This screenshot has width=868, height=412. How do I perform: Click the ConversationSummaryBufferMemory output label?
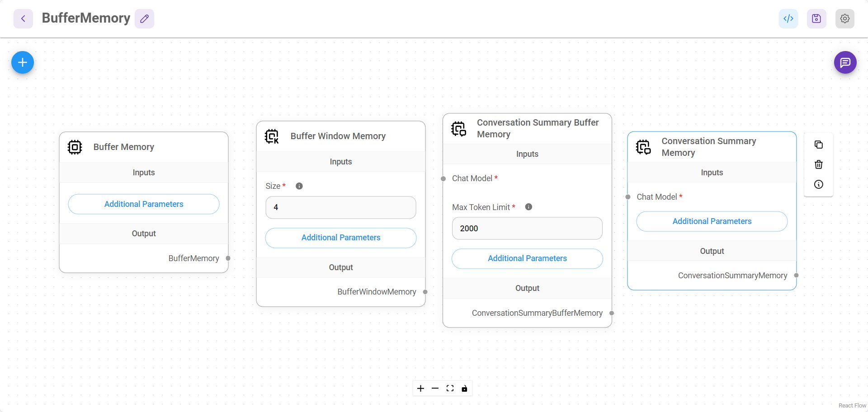537,313
